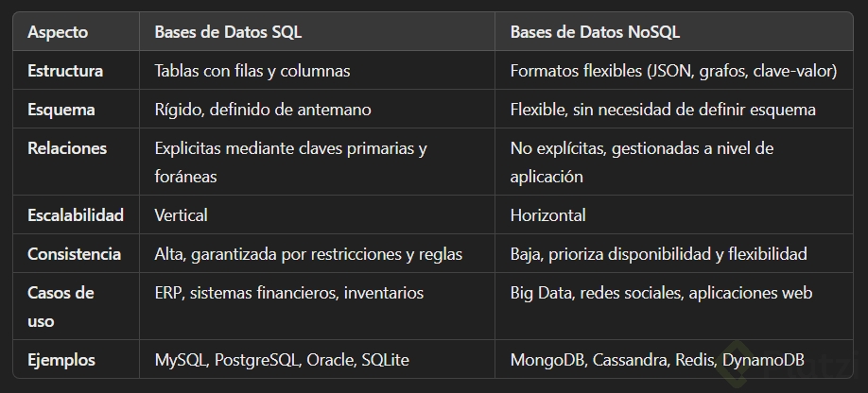The image size is (868, 393).
Task: Select the "Horizontal" cell
Action: pos(548,215)
